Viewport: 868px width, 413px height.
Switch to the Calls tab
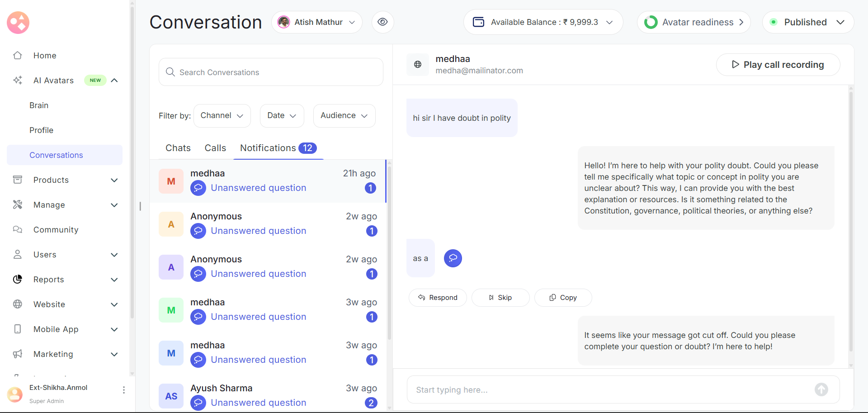pos(215,148)
